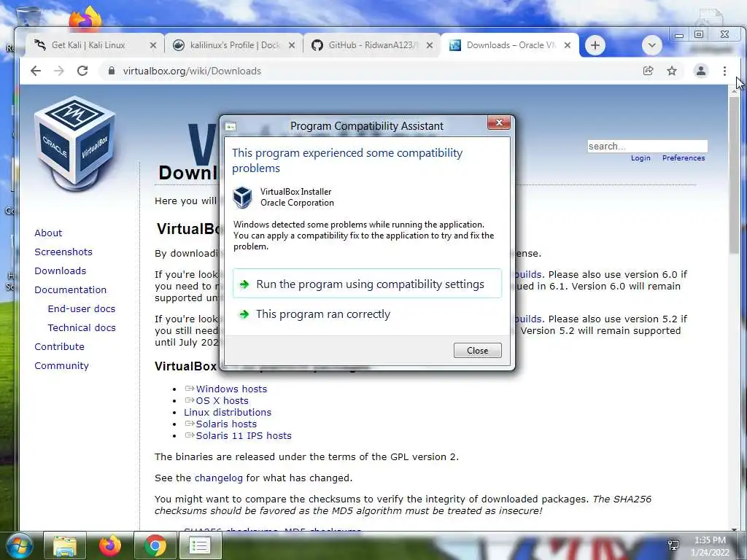Open the Preferences link
Image resolution: width=747 pixels, height=560 pixels.
tap(683, 158)
